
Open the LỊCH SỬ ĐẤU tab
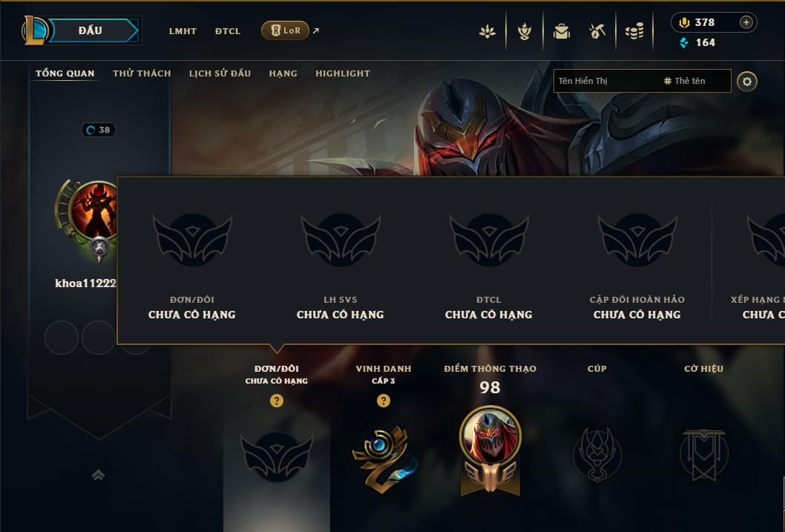(220, 73)
